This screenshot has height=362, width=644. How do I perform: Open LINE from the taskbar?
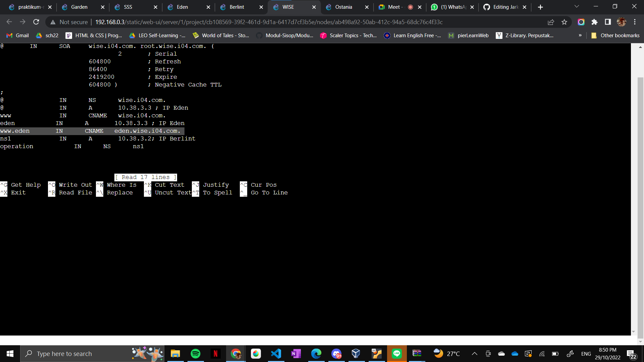pos(397,353)
